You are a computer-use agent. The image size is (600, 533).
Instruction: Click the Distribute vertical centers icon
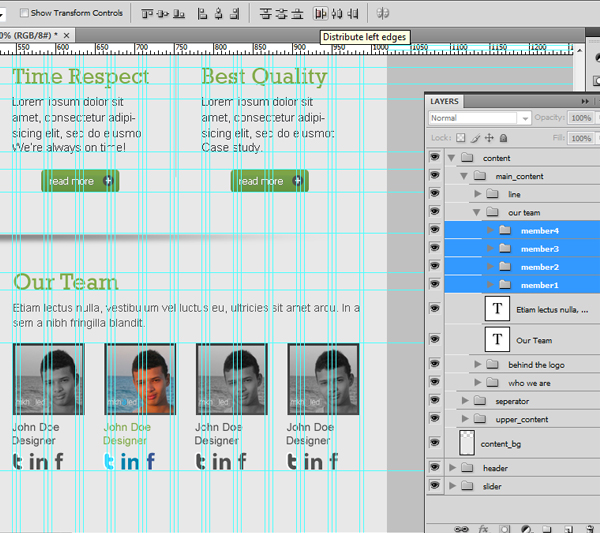(x=281, y=14)
